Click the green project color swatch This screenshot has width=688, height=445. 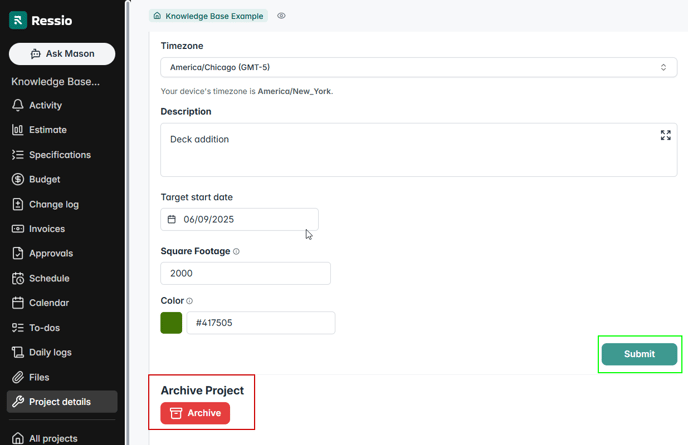tap(171, 323)
